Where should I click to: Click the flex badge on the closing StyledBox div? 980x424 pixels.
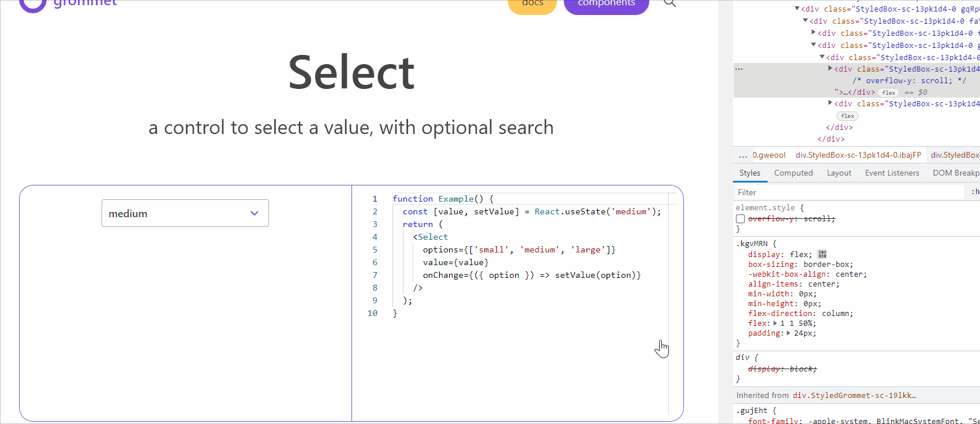pos(847,116)
